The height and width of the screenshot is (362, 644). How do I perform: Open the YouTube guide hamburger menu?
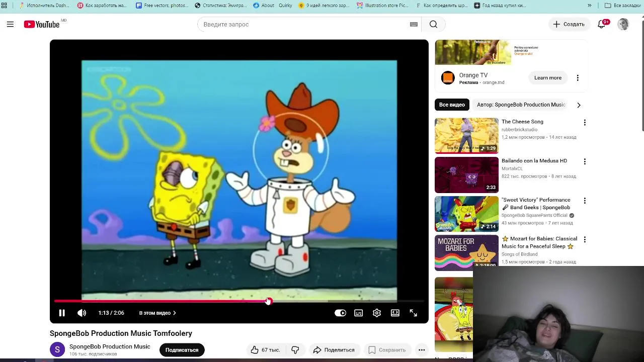point(10,24)
